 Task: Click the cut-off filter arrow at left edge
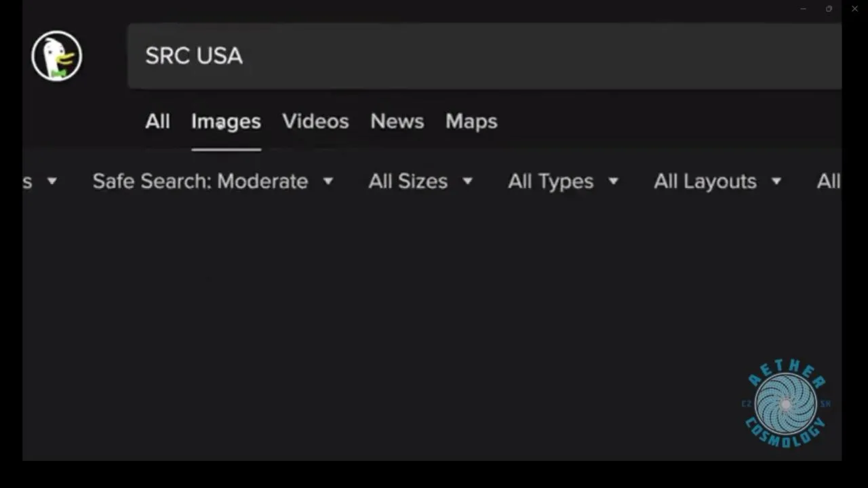(x=52, y=181)
